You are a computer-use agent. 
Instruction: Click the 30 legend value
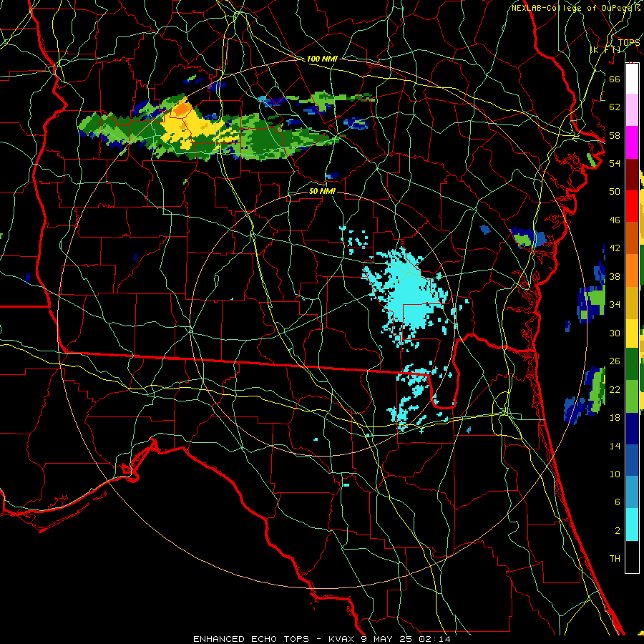click(615, 333)
